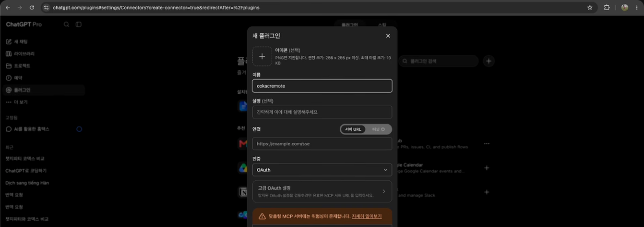Click the Notion icon in plugin list
The image size is (644, 227).
tap(243, 192)
